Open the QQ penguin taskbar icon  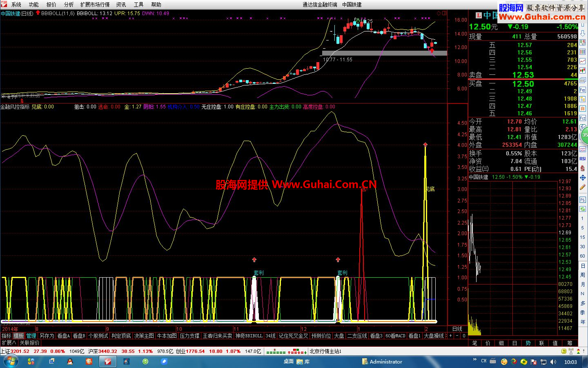point(70,361)
